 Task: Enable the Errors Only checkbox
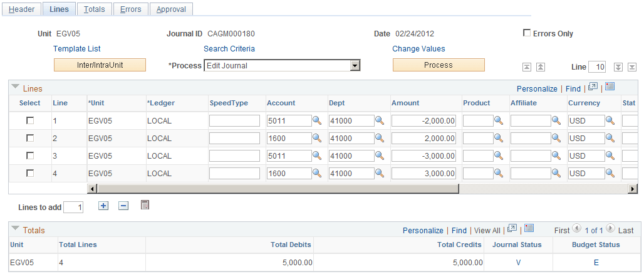[526, 33]
